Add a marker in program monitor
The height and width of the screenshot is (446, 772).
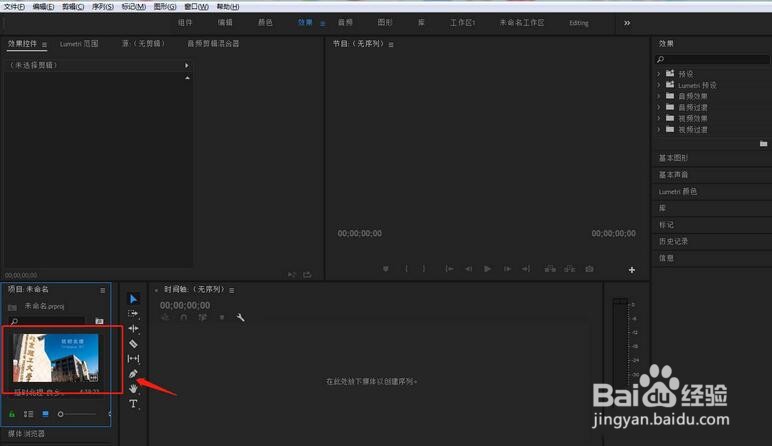pyautogui.click(x=386, y=269)
